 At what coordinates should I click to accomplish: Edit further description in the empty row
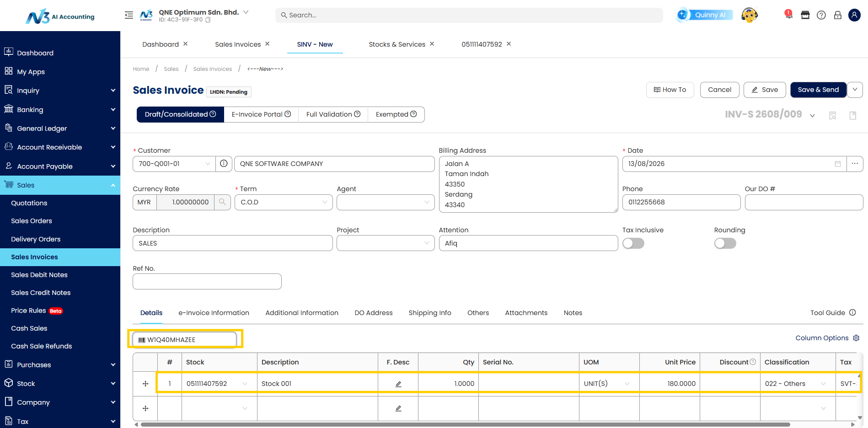[x=398, y=408]
